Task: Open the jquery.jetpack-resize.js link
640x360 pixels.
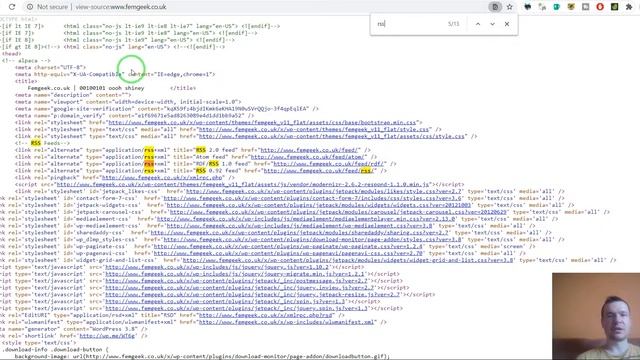Action: [x=253, y=294]
